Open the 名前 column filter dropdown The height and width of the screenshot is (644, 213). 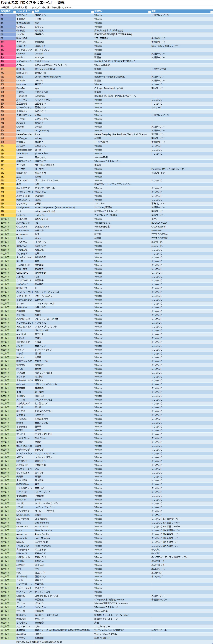[x=92, y=12]
